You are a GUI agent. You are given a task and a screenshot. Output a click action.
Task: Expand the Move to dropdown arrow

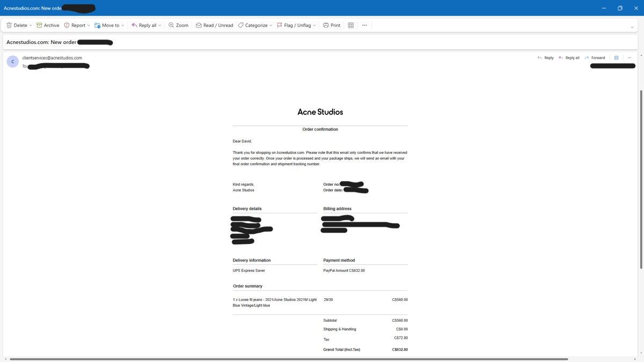point(123,25)
